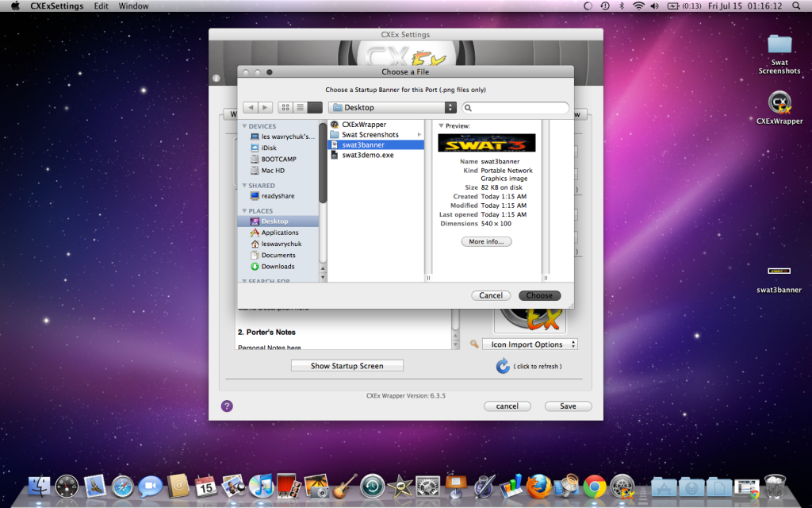Viewport: 812px width, 508px height.
Task: Go forward in the file dialog
Action: point(265,107)
